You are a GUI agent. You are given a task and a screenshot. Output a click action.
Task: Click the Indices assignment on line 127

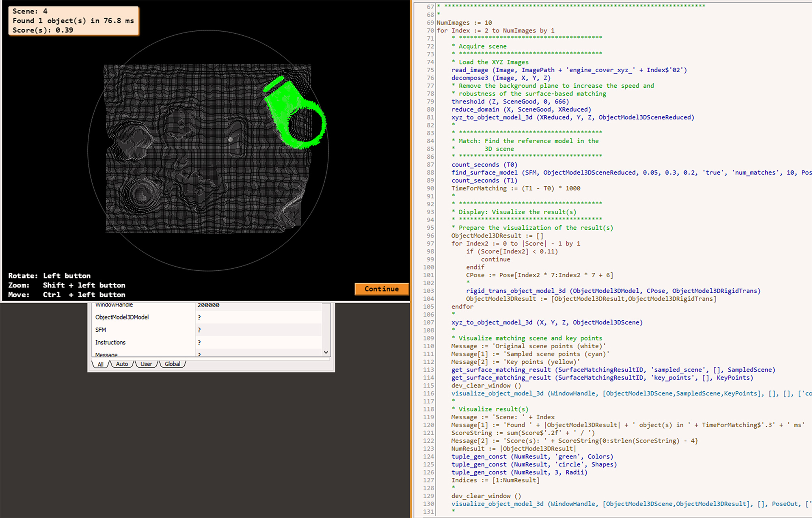click(x=495, y=480)
